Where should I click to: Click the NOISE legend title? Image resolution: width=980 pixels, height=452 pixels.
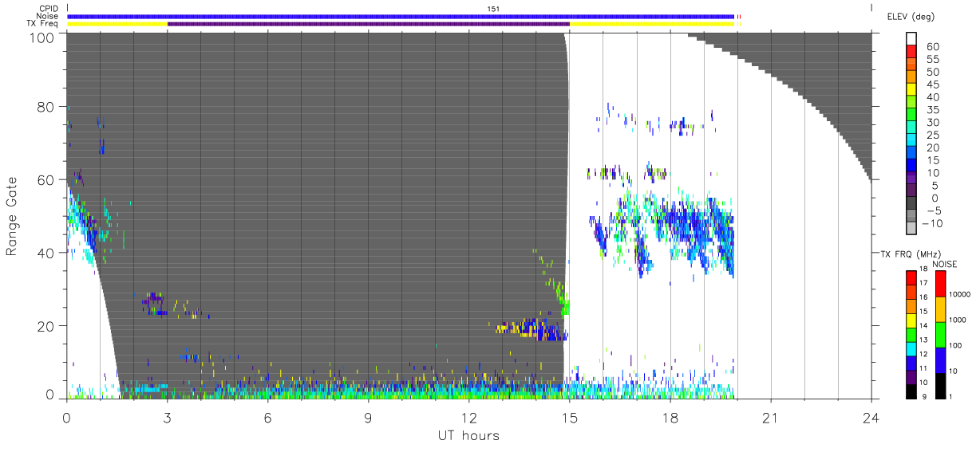[x=943, y=263]
